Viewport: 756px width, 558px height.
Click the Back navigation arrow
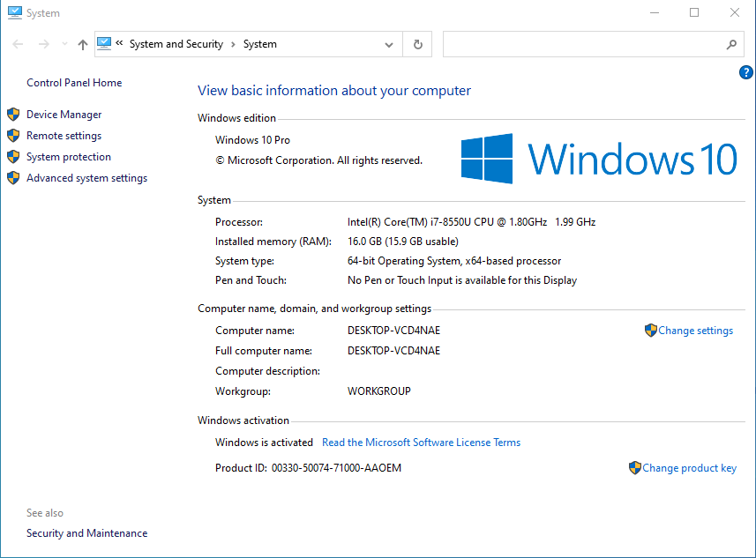point(18,44)
